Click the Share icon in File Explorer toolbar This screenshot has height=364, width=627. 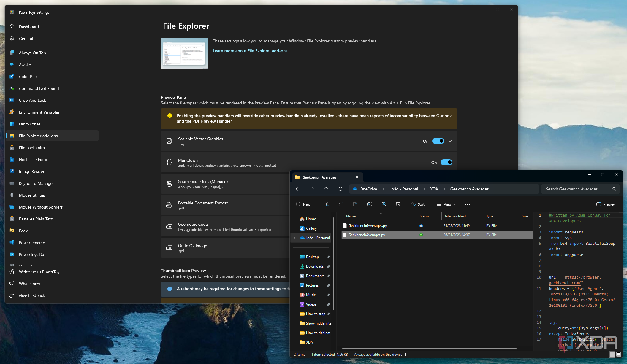pyautogui.click(x=384, y=204)
